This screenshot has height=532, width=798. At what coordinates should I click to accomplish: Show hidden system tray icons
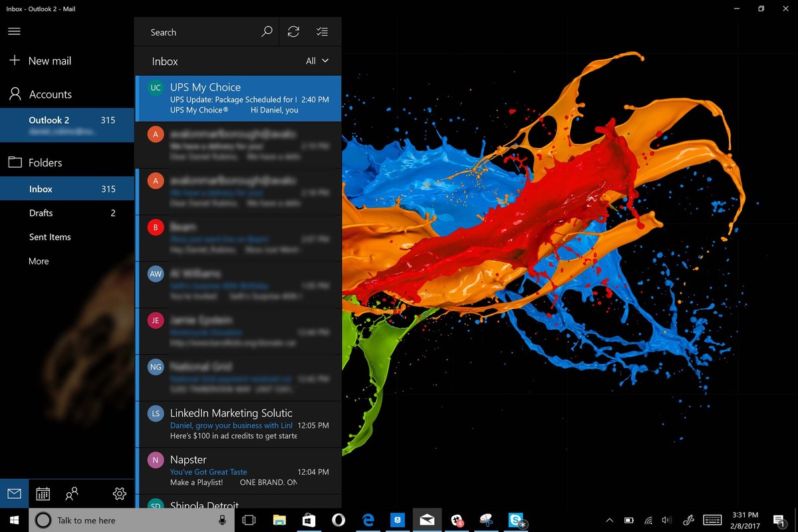pos(609,520)
